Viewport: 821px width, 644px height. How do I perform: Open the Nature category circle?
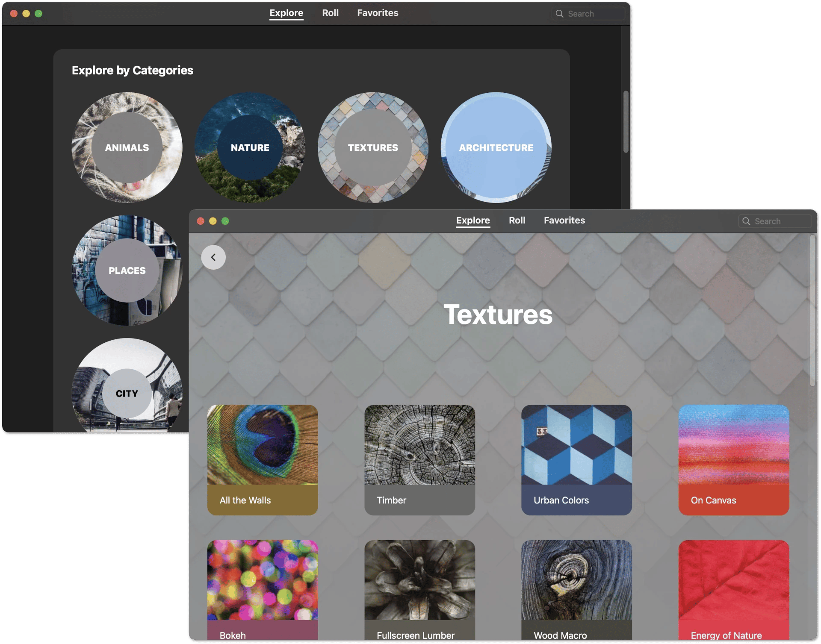pyautogui.click(x=250, y=147)
